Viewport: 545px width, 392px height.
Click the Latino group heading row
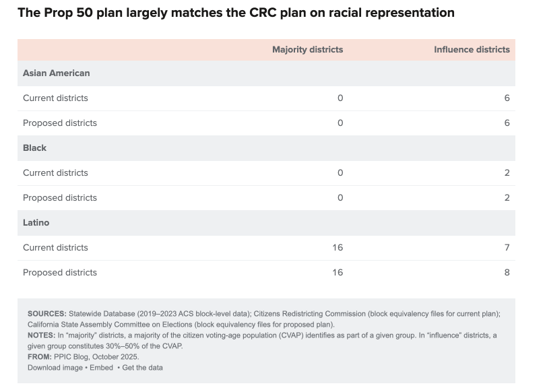36,222
